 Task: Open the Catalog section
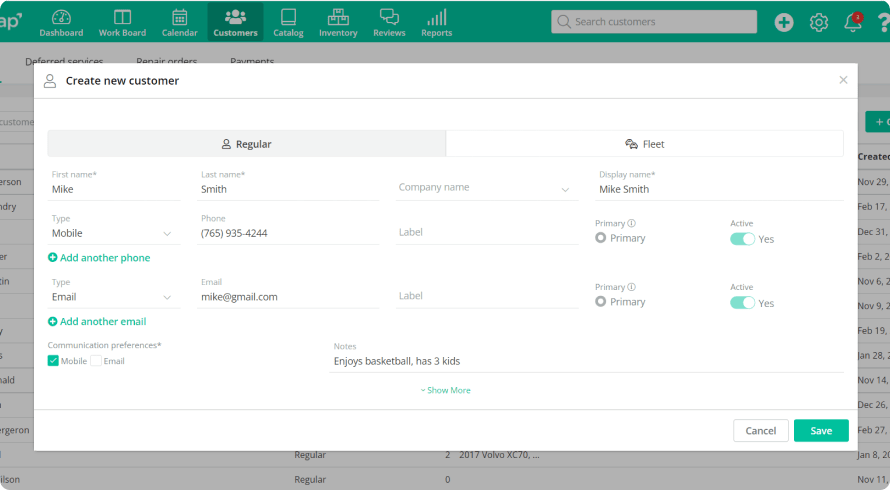(288, 22)
